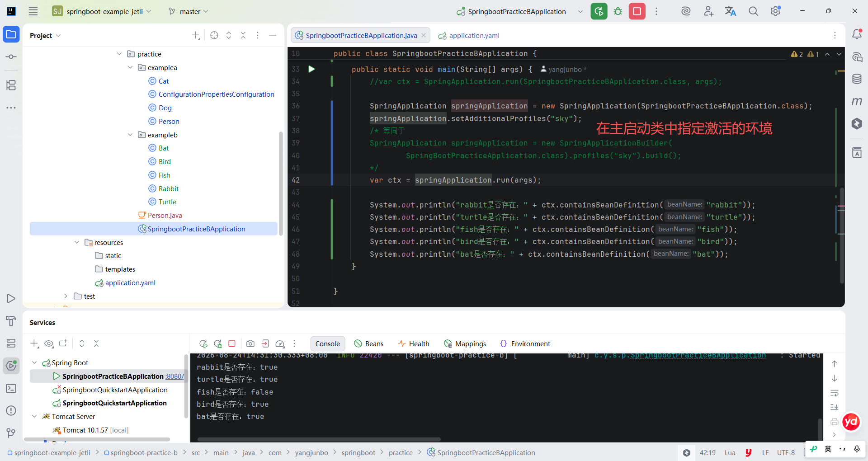Click run gutter icon at line 33
Viewport: 868px width, 461px height.
pyautogui.click(x=311, y=69)
